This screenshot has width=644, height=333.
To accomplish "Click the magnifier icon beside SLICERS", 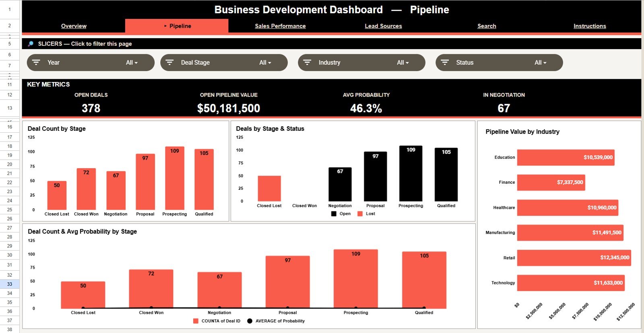I will [x=31, y=44].
